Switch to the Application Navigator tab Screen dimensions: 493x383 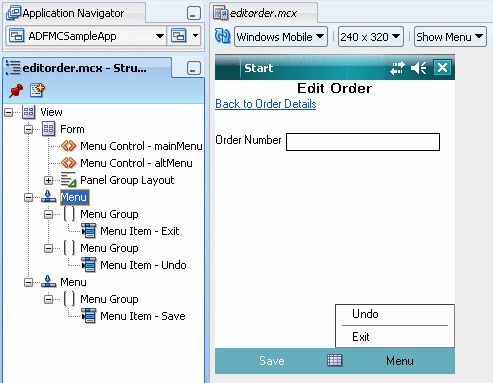75,13
